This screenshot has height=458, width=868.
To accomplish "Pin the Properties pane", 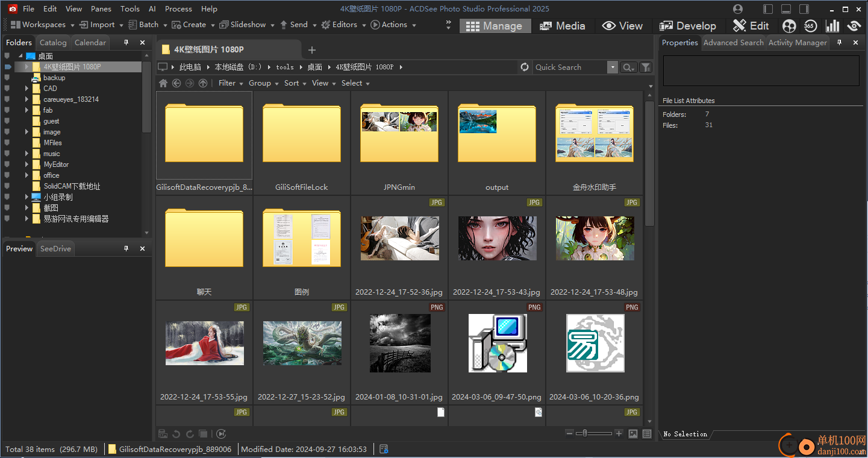I will click(x=839, y=42).
